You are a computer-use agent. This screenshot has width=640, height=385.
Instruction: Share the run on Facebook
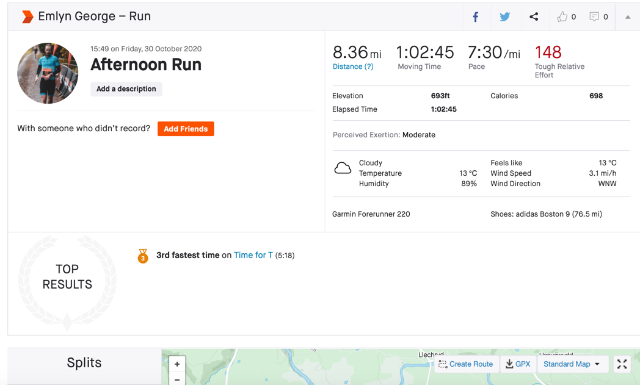476,17
